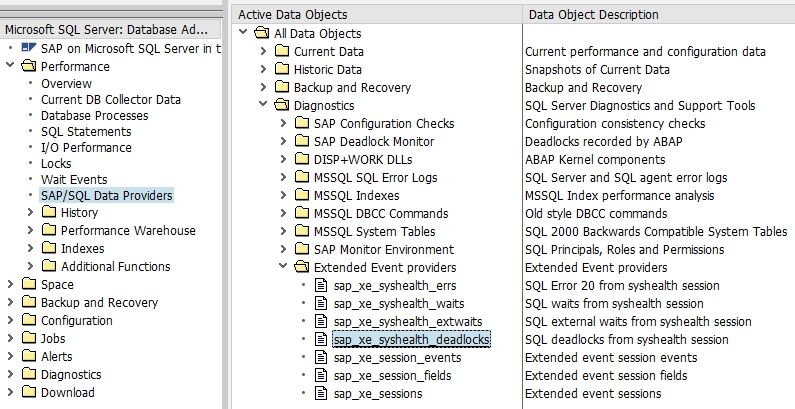Open SQL Statements in Performance tree
The width and height of the screenshot is (795, 409).
point(86,132)
